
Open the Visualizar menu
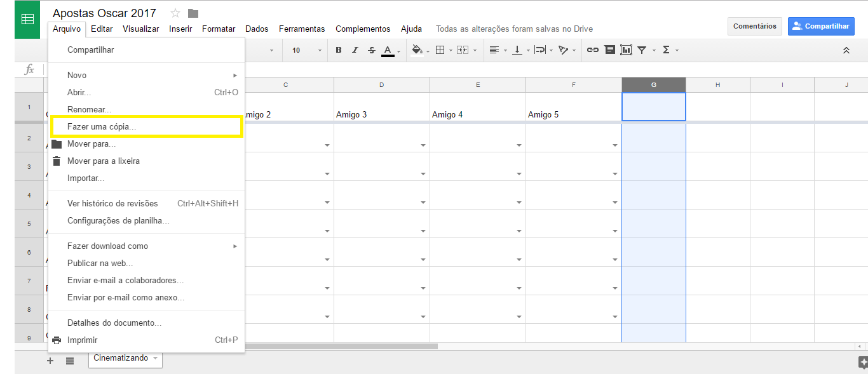coord(141,29)
